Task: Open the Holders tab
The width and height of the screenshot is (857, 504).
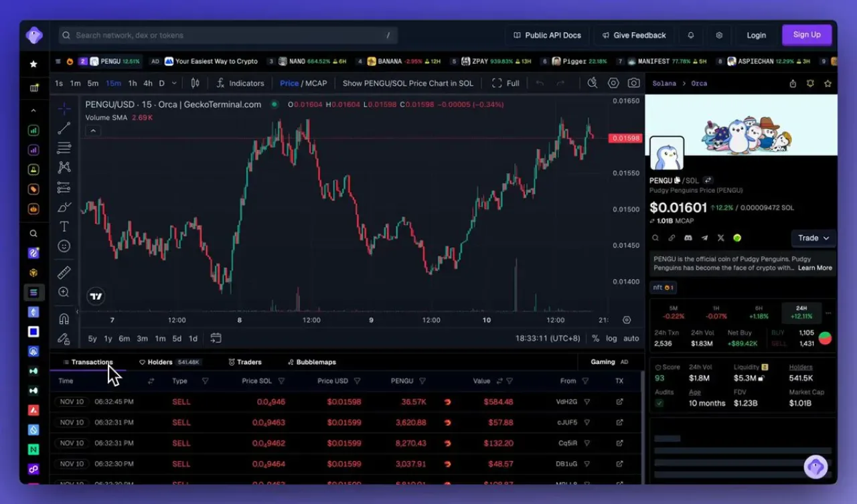Action: (171, 362)
